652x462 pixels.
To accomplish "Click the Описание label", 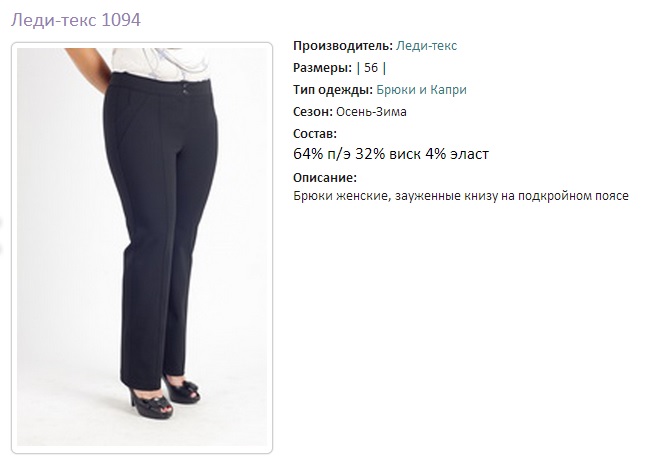I will 325,178.
